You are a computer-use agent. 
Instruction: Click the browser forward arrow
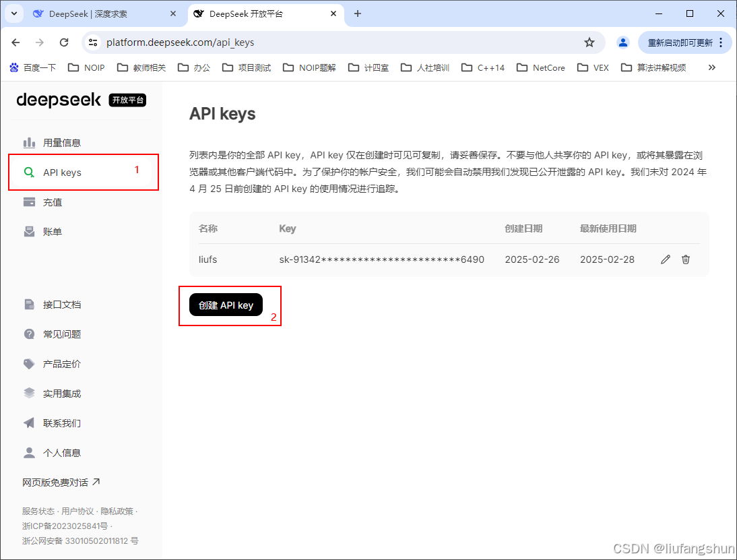tap(40, 42)
